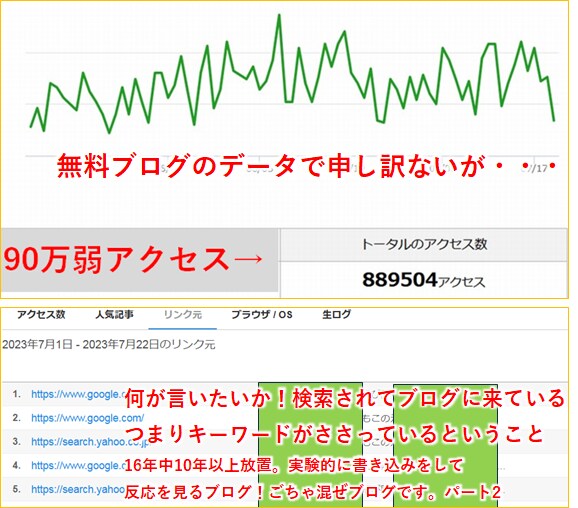Open first-ranked google link

[x=78, y=394]
